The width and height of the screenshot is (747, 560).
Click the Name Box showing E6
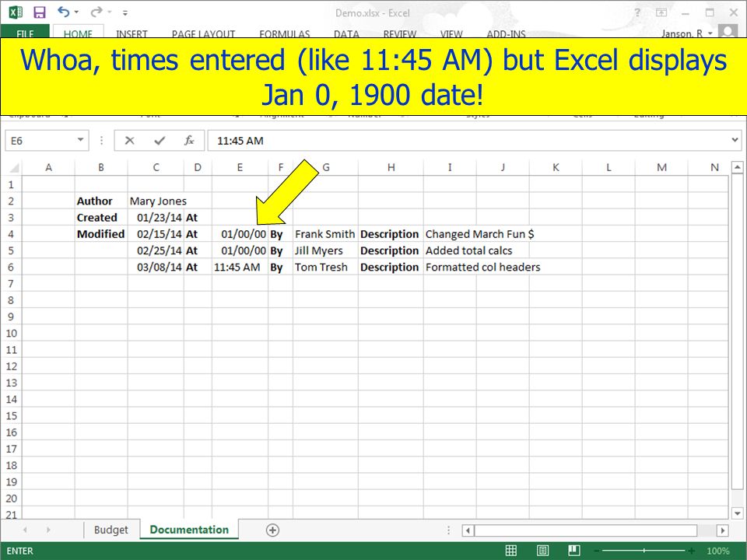click(x=40, y=141)
